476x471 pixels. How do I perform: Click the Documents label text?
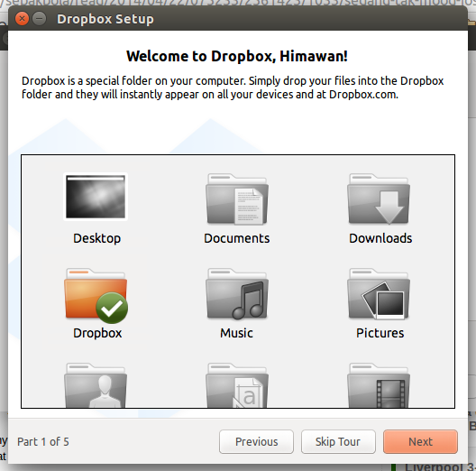237,238
